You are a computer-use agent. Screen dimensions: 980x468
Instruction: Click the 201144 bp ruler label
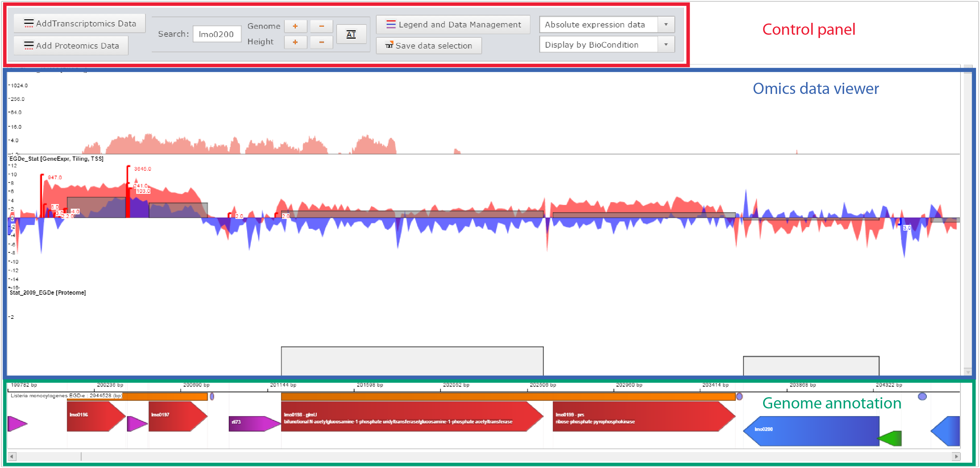283,385
